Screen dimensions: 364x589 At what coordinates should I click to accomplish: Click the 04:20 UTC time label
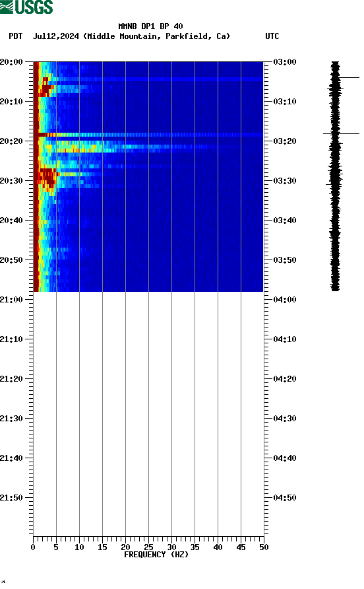[x=285, y=379]
